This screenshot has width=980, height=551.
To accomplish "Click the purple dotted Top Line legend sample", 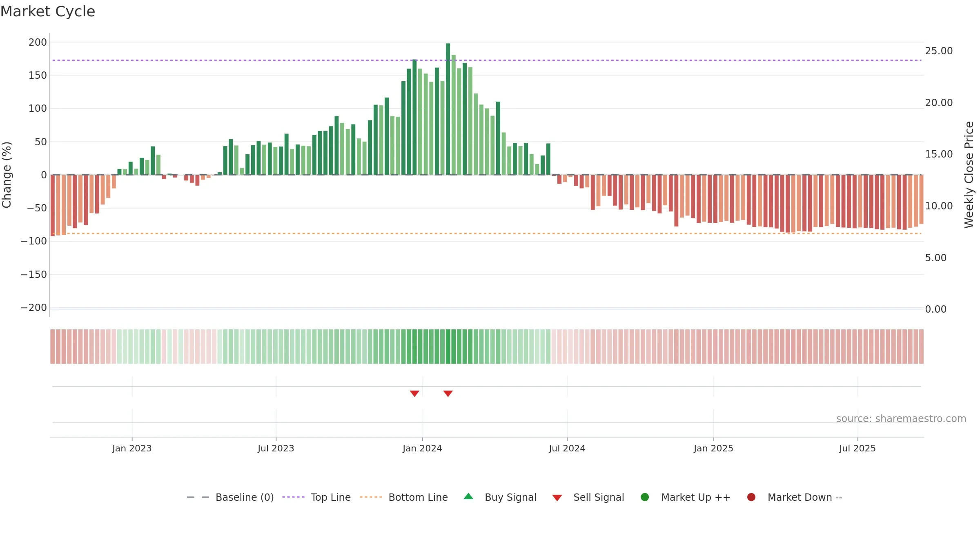I will click(293, 497).
